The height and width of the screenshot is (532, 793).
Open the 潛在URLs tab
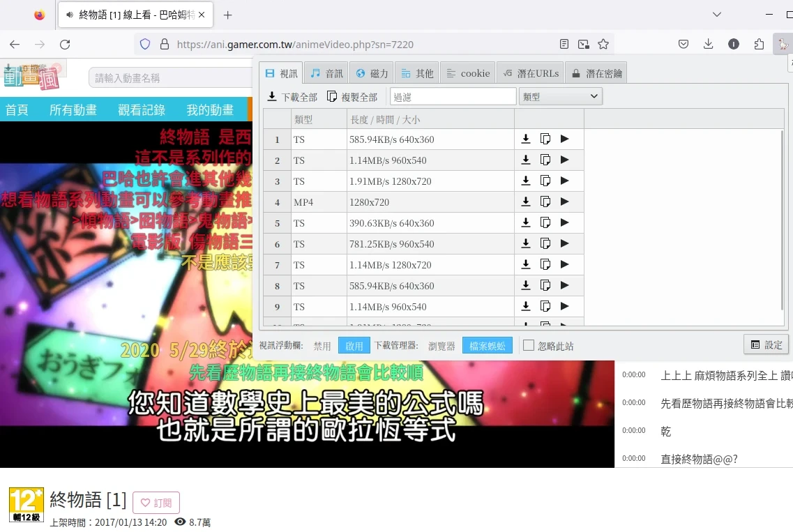pyautogui.click(x=531, y=73)
